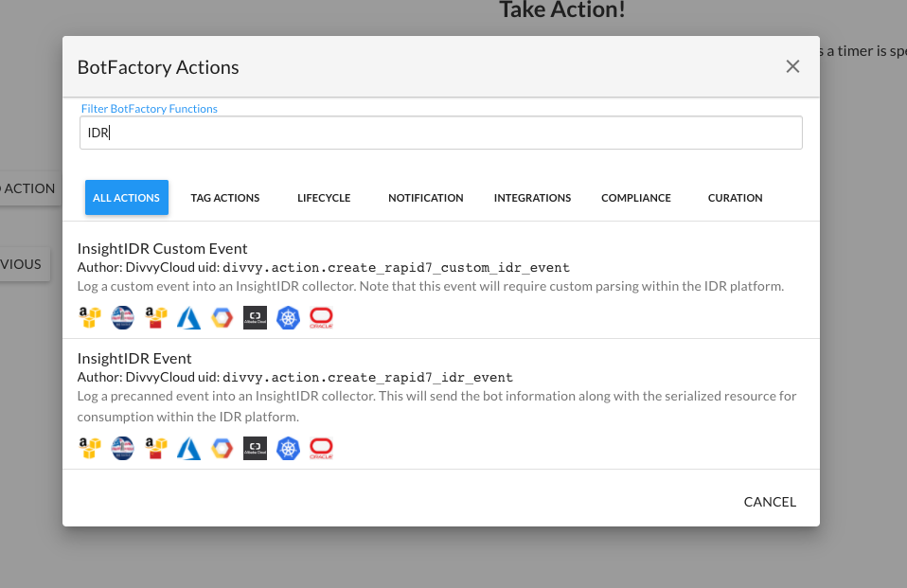Select the All Actions tab
907x588 pixels.
[x=127, y=198]
